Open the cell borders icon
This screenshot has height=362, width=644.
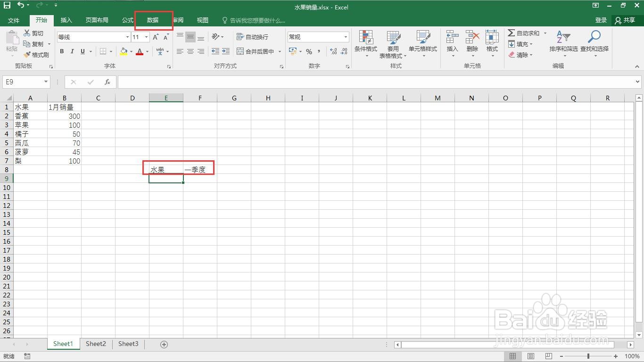(x=103, y=51)
